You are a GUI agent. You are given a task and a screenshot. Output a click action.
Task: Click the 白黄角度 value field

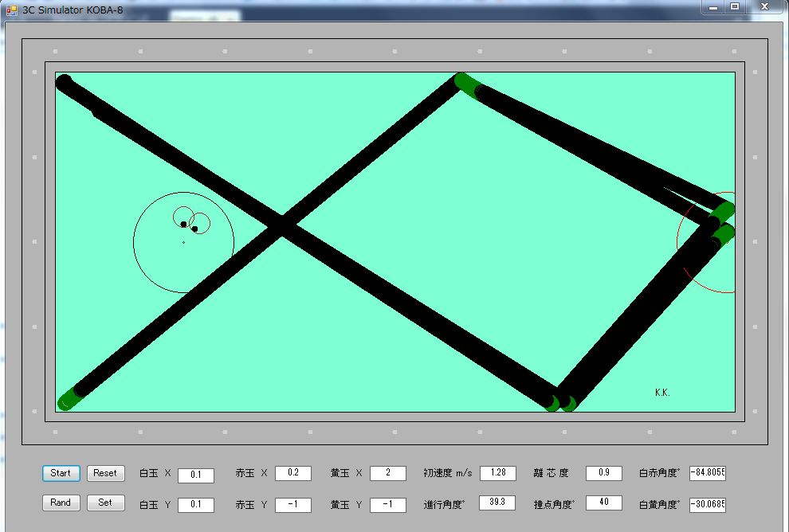708,504
